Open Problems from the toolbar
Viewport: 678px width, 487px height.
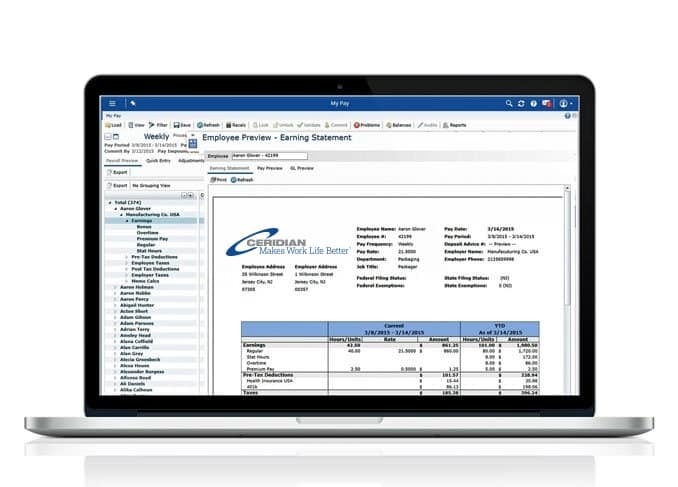point(368,125)
